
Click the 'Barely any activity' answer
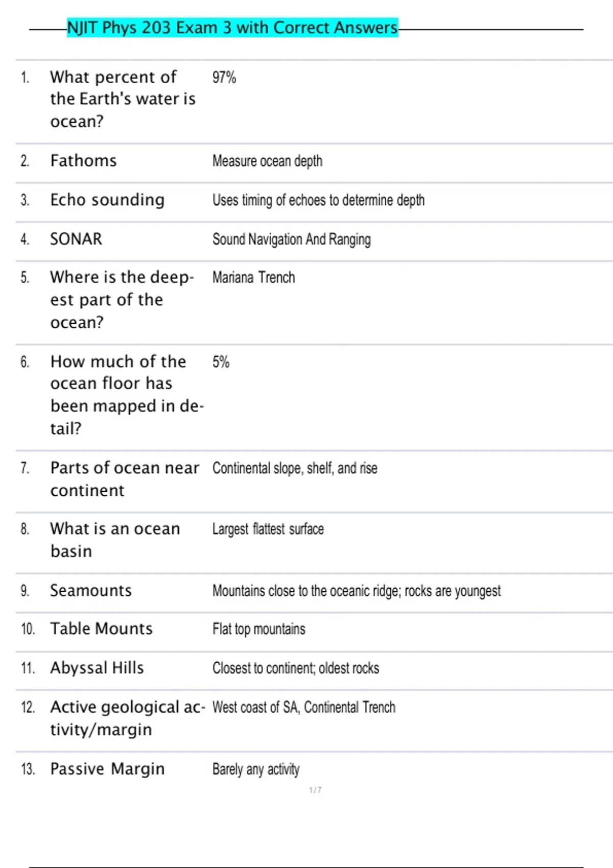(255, 769)
